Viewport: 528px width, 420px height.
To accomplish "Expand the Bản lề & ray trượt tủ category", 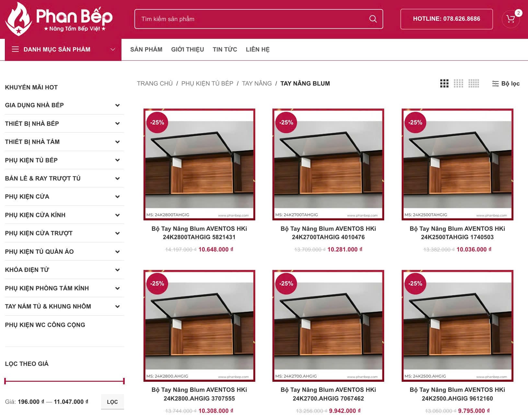I will (x=117, y=179).
